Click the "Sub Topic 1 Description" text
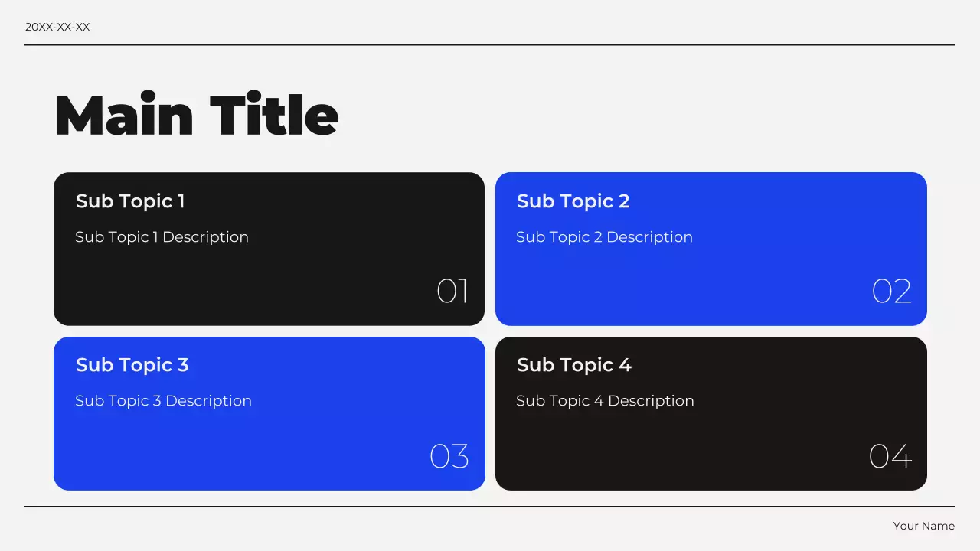The width and height of the screenshot is (980, 551). 162,237
